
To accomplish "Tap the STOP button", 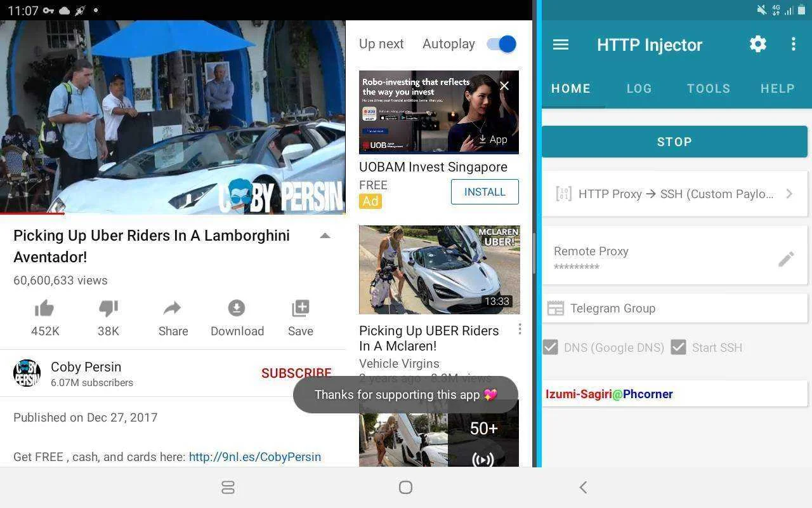I will point(674,142).
